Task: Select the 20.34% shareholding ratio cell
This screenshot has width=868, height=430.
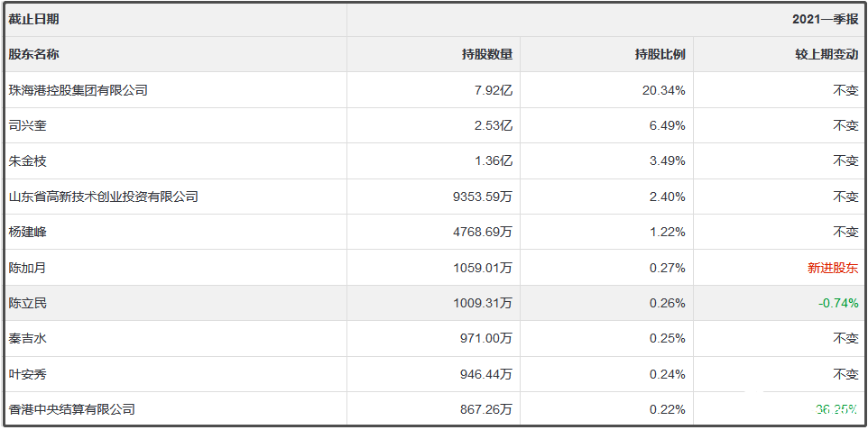Action: click(x=667, y=90)
